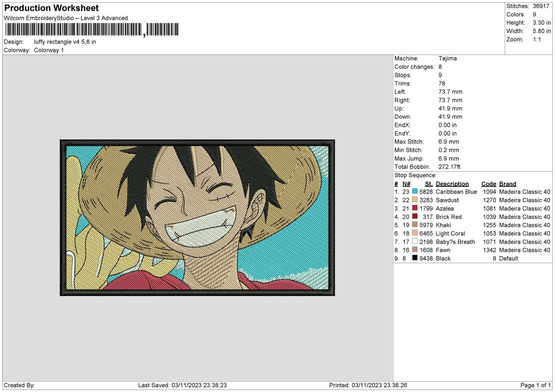The height and width of the screenshot is (392, 555).
Task: Click the Sawdust color swatch
Action: (415, 200)
